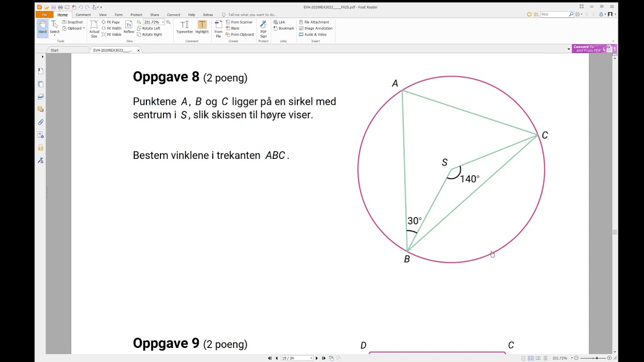Image resolution: width=644 pixels, height=362 pixels.
Task: Create PDF From Scanner
Action: coord(239,22)
